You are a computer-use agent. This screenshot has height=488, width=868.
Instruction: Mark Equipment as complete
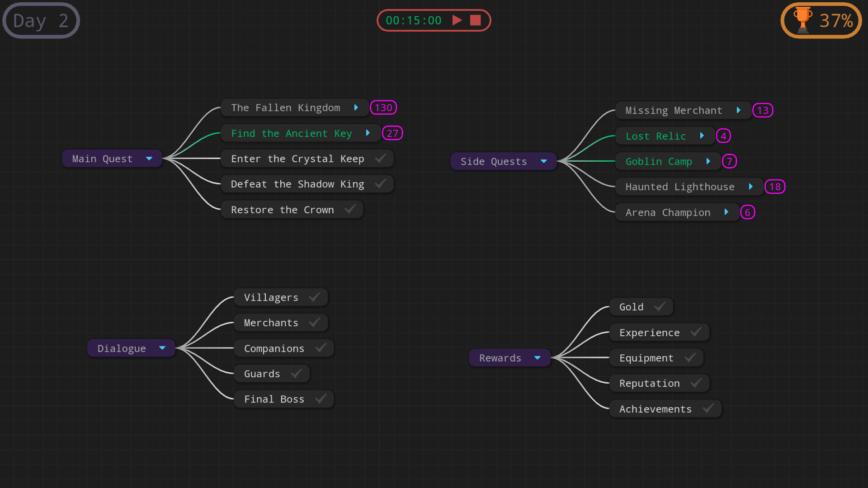690,357
